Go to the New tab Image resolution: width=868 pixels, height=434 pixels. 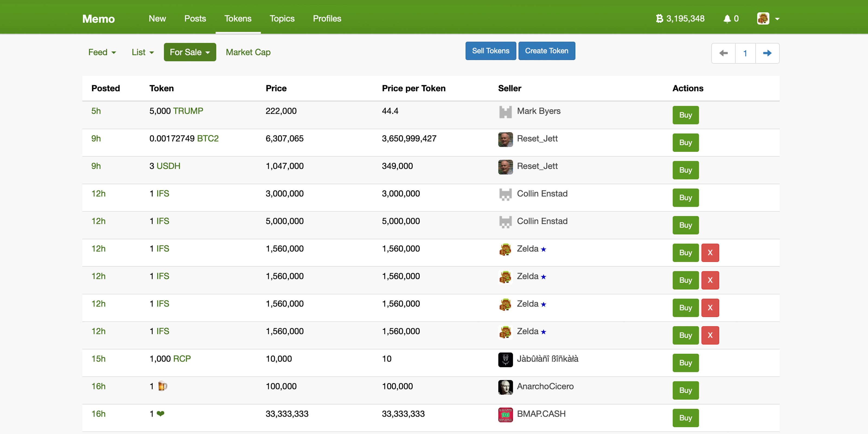point(157,18)
